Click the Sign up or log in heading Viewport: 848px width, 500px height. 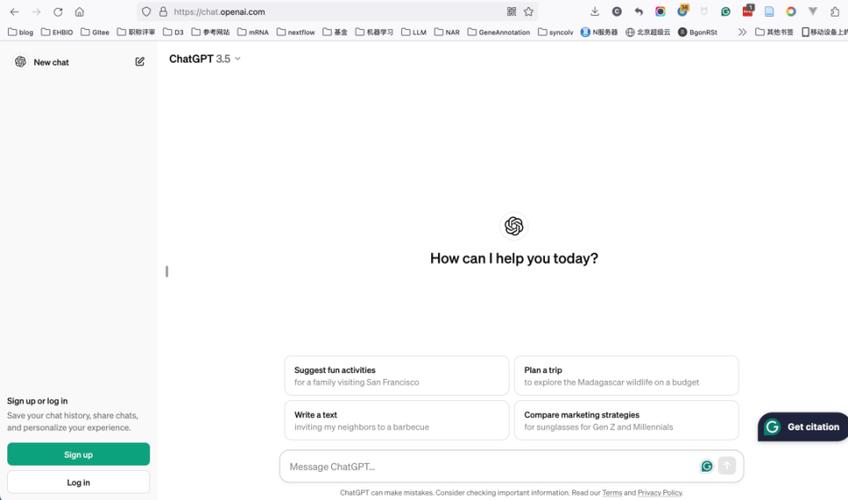(x=37, y=401)
